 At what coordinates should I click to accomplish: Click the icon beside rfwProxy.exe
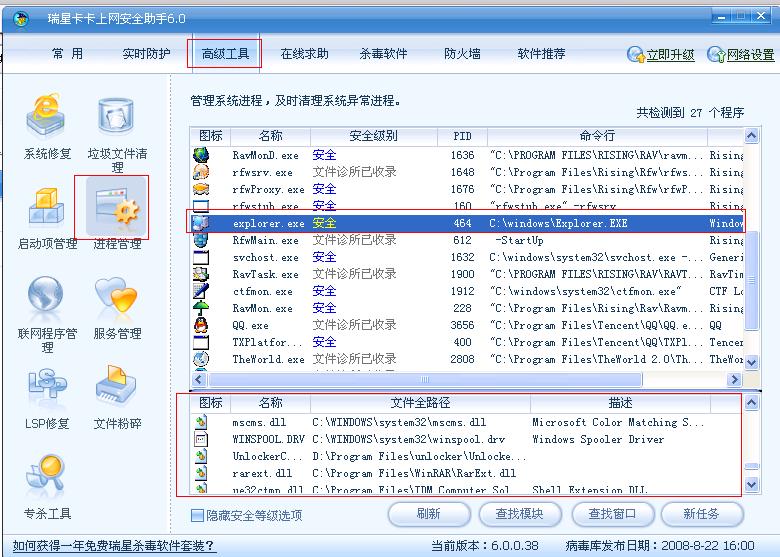point(201,189)
